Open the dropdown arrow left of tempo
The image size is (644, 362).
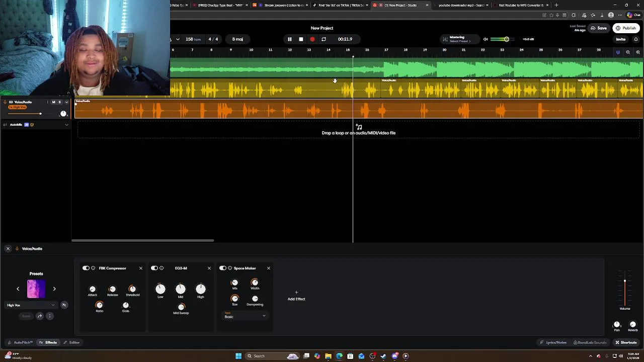pos(178,39)
